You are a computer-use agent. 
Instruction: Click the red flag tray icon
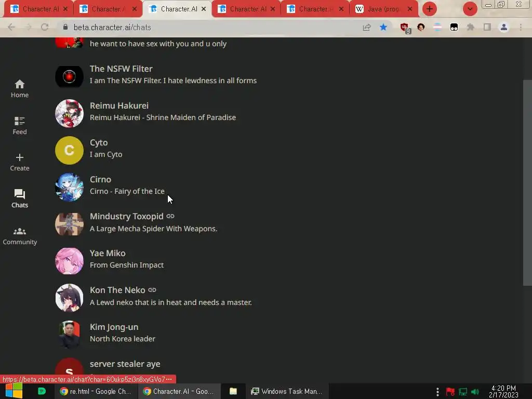[x=450, y=392]
